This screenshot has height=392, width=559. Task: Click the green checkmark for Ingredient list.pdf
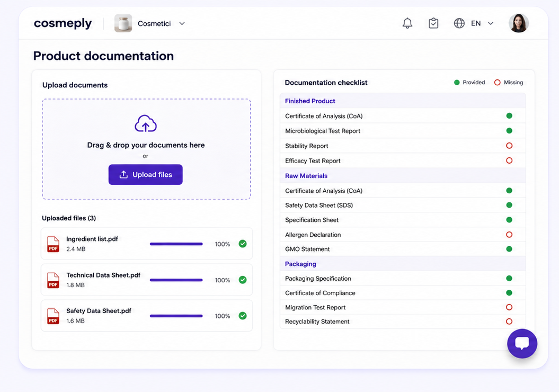coord(243,244)
